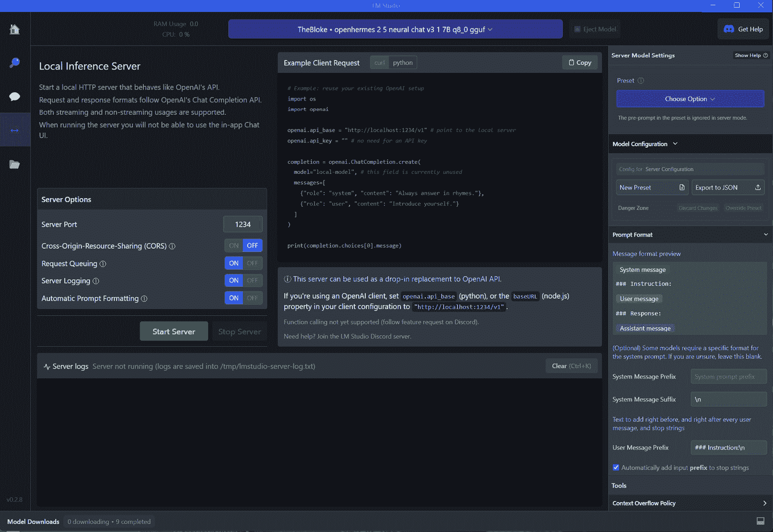Switch example request to curl tab
The width and height of the screenshot is (773, 532).
pos(380,62)
